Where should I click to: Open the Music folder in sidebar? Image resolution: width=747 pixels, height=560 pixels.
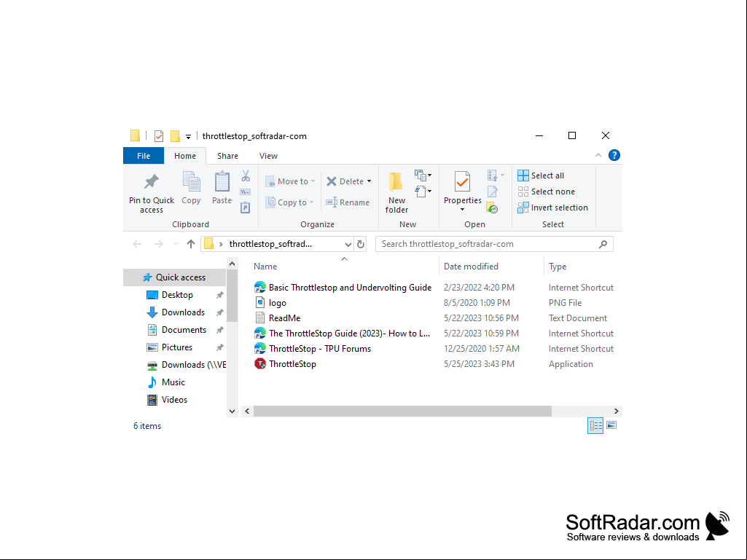[x=173, y=382]
